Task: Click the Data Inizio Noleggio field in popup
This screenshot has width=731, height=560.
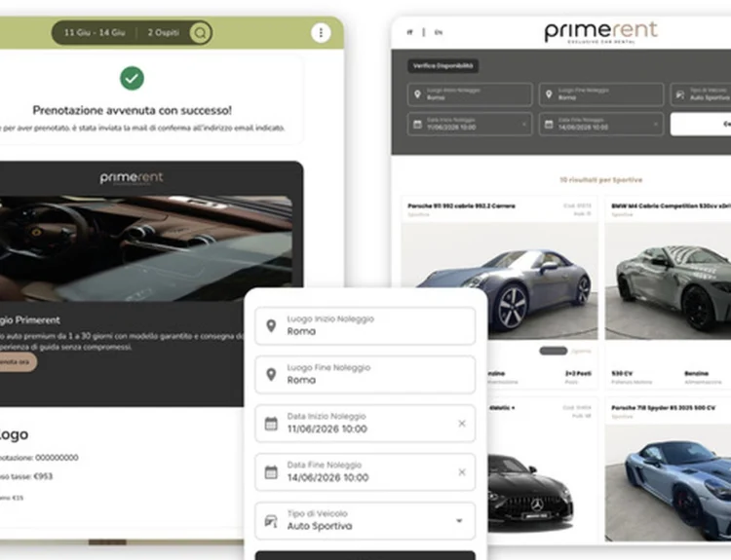Action: [365, 423]
